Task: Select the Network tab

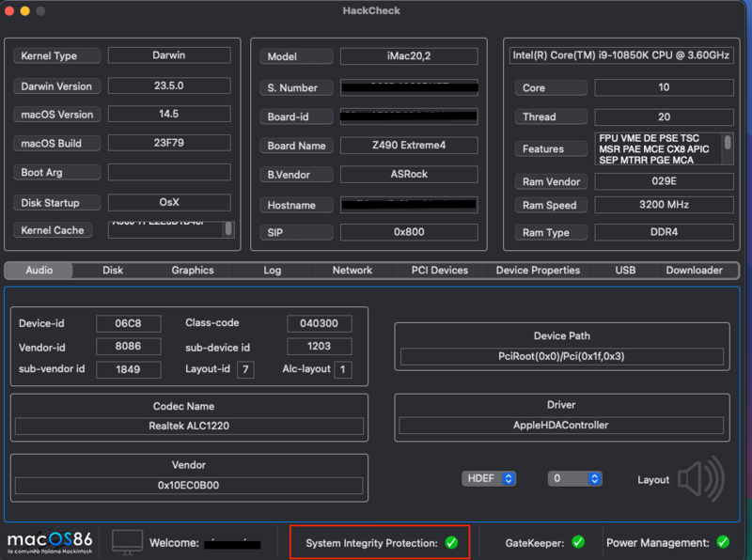Action: click(x=352, y=270)
